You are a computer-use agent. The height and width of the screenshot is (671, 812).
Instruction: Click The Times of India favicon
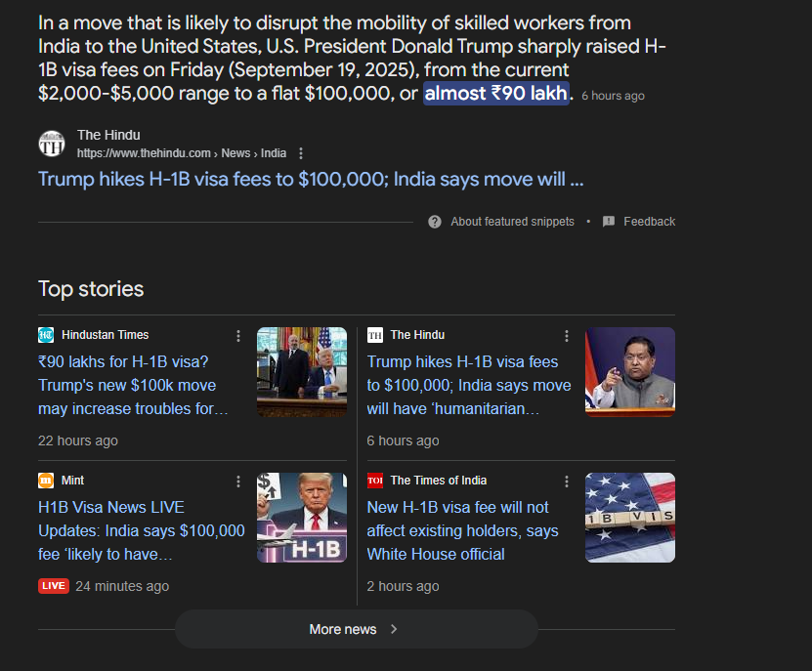tap(375, 481)
